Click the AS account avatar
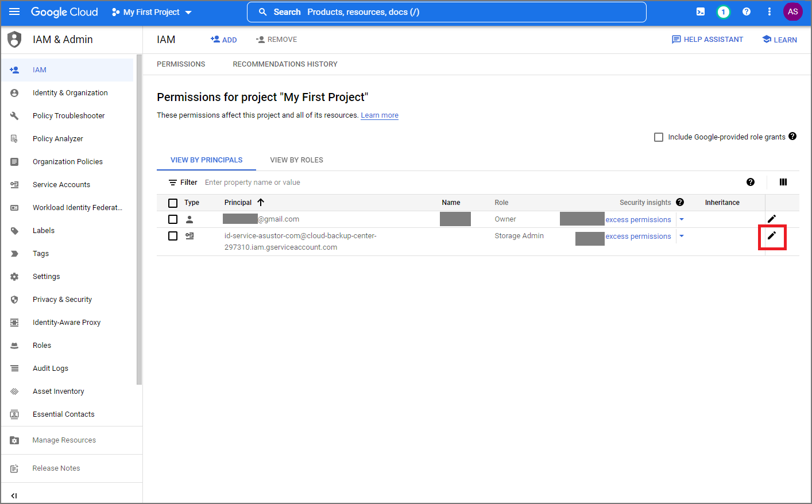Image resolution: width=812 pixels, height=504 pixels. pyautogui.click(x=792, y=12)
